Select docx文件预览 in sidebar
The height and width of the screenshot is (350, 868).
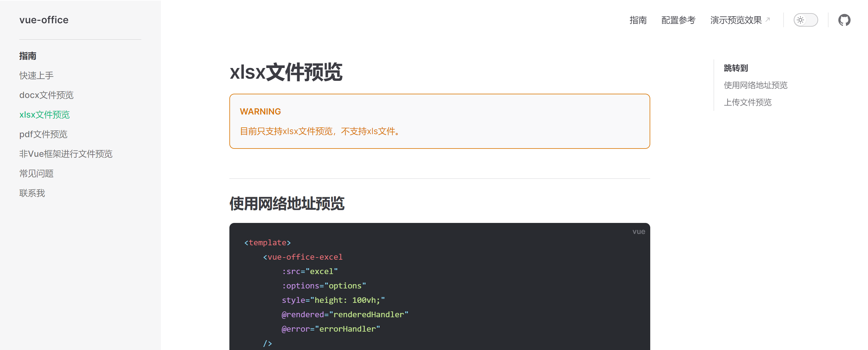click(x=46, y=95)
